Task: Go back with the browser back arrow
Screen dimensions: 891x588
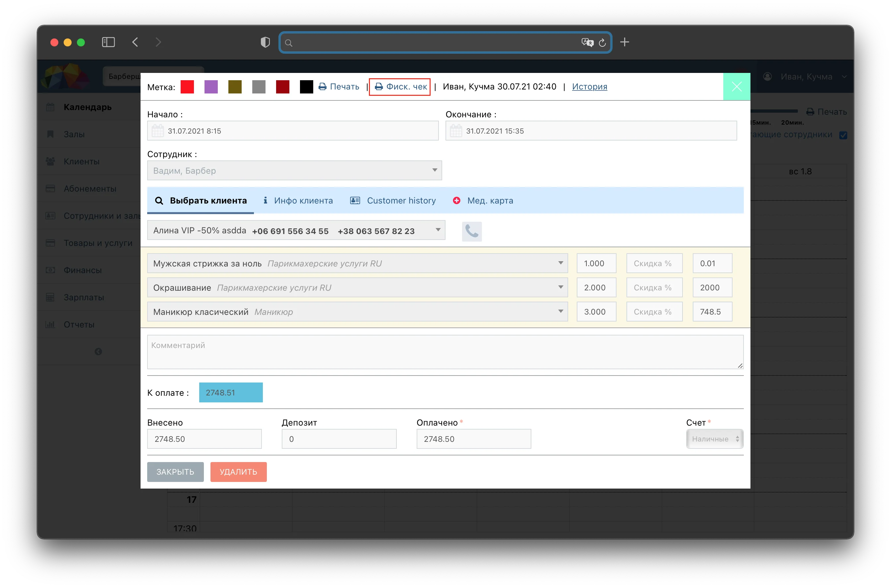Action: (135, 42)
